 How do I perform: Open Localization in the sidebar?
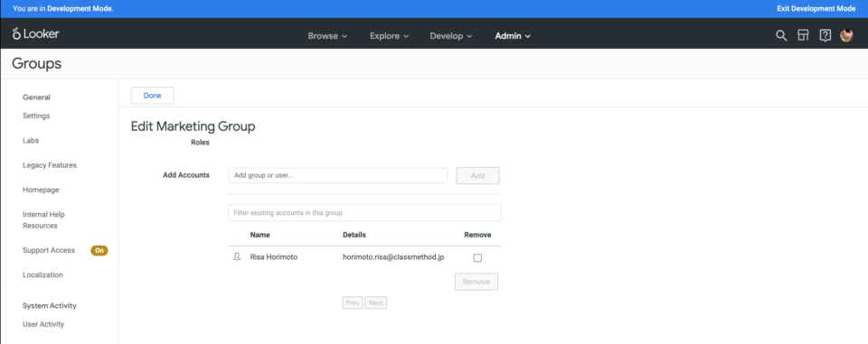click(x=42, y=274)
